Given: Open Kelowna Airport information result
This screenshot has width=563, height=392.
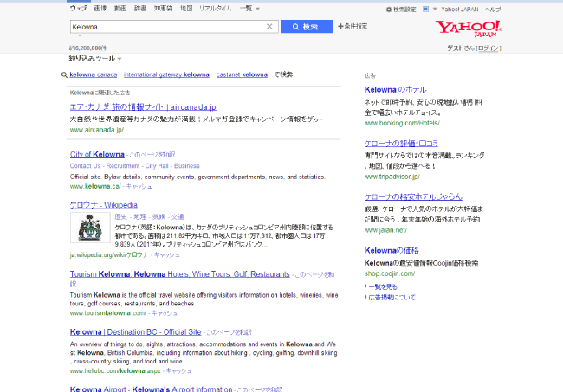Looking at the screenshot, I should [x=151, y=389].
